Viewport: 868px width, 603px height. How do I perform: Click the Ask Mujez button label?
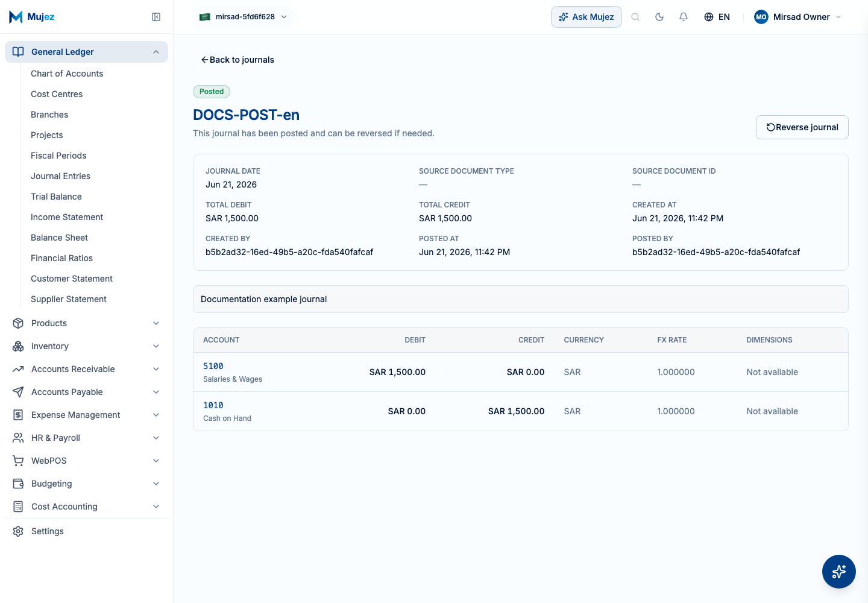tap(593, 17)
